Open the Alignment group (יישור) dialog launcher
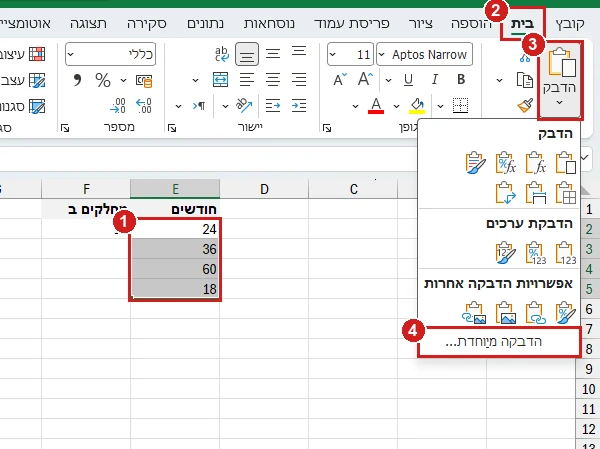The height and width of the screenshot is (449, 600). pos(172,128)
